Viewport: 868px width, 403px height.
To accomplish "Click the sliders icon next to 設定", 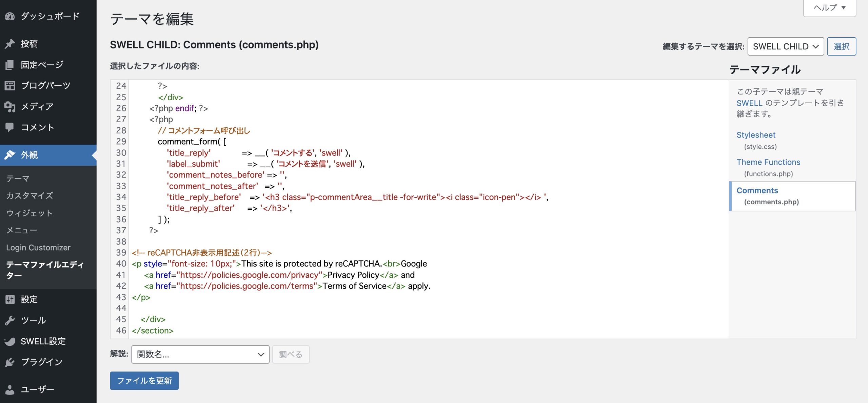I will coord(10,299).
